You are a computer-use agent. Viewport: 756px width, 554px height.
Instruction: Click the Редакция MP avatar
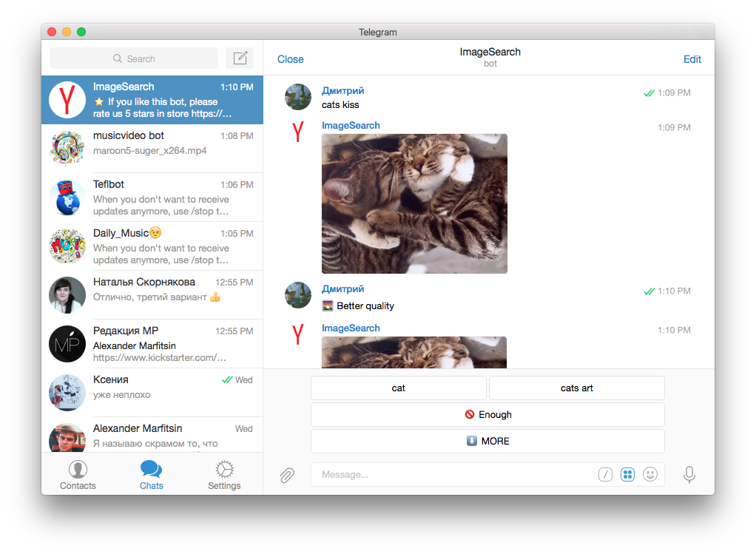click(x=67, y=344)
